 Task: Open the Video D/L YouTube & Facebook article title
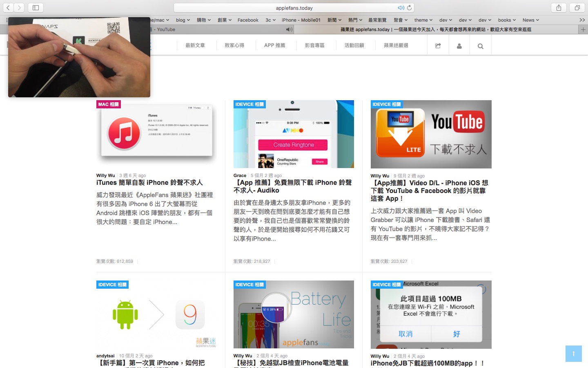click(x=430, y=191)
